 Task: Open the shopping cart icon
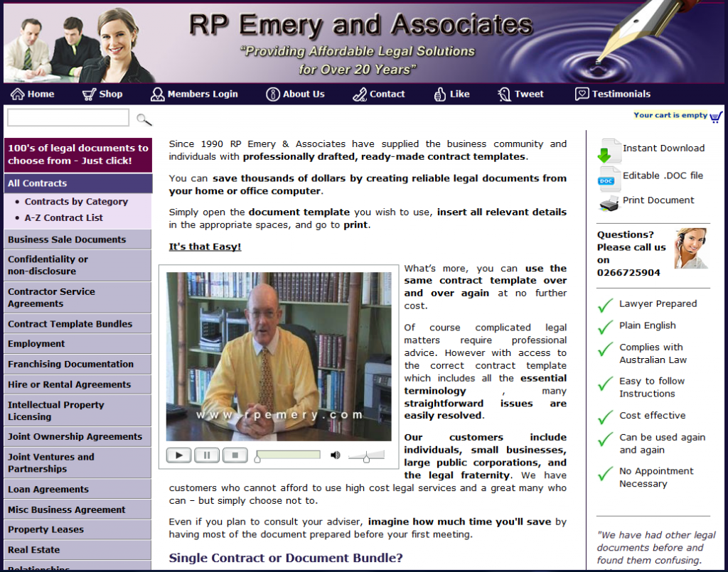tap(716, 117)
